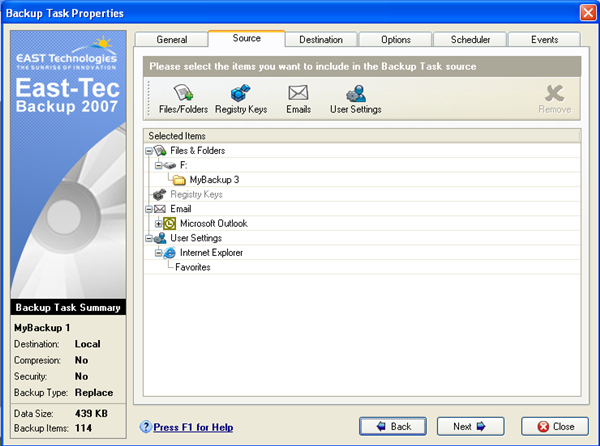
Task: Collapse the User Settings tree node
Action: coord(148,239)
